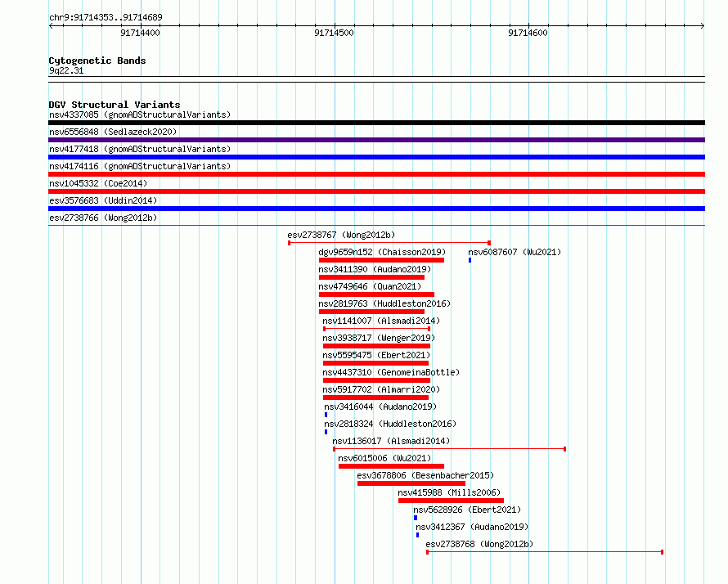Click the chr9:91714353..91714689 region label
The height and width of the screenshot is (584, 728).
106,18
